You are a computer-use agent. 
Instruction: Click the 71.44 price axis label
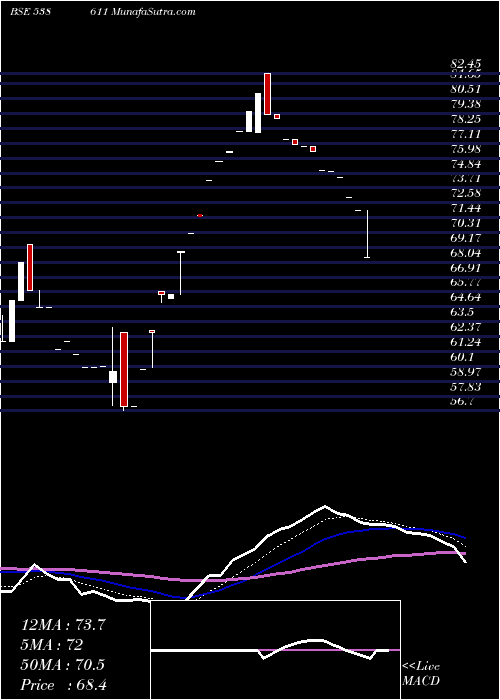[466, 208]
